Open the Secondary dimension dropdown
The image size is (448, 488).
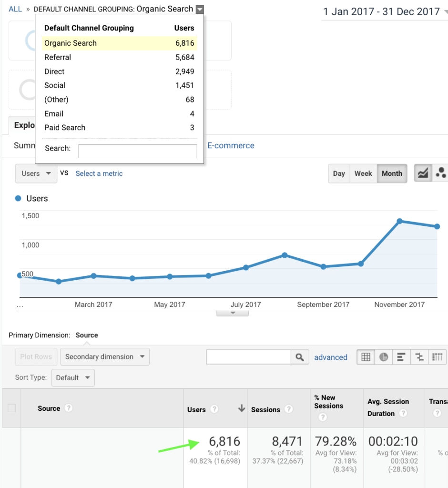pyautogui.click(x=105, y=356)
